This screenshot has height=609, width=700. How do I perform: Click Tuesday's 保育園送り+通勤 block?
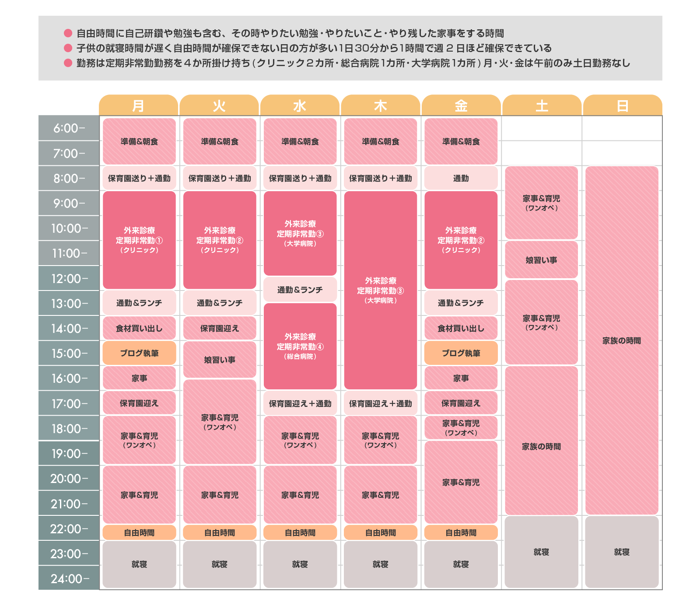[x=220, y=178]
